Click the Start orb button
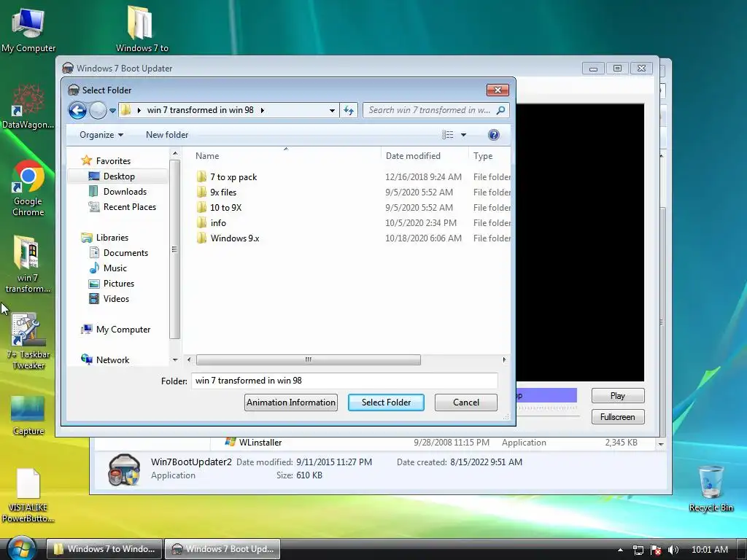 pos(21,548)
